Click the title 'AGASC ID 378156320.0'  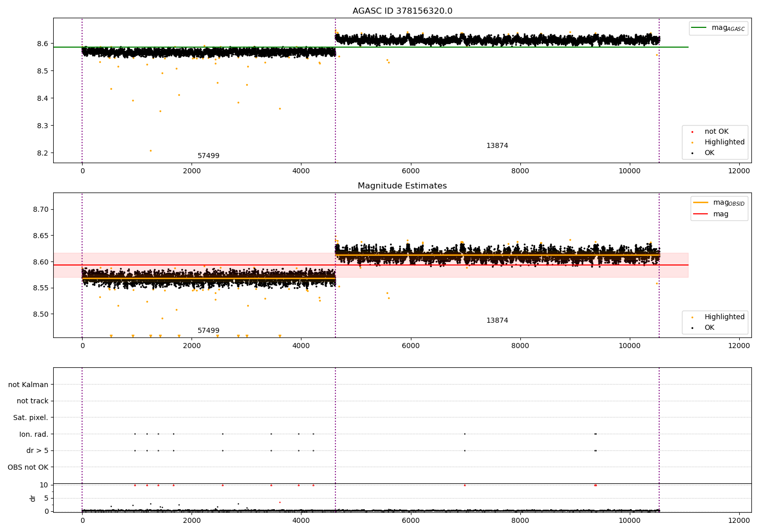[x=402, y=11]
